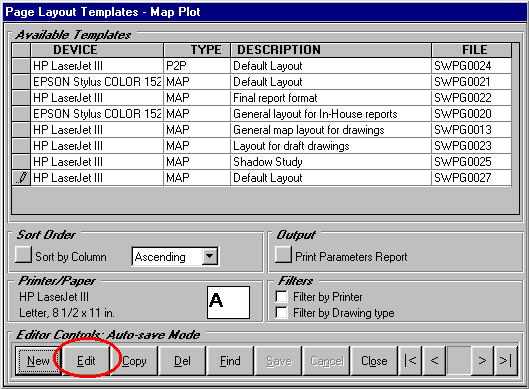Click the record position box between navigation arrows
This screenshot has height=389, width=529.
pos(458,361)
